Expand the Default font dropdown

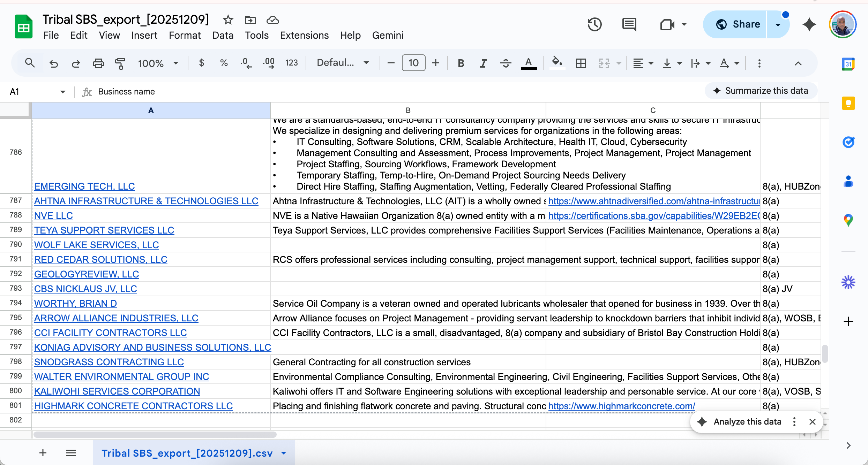point(343,63)
